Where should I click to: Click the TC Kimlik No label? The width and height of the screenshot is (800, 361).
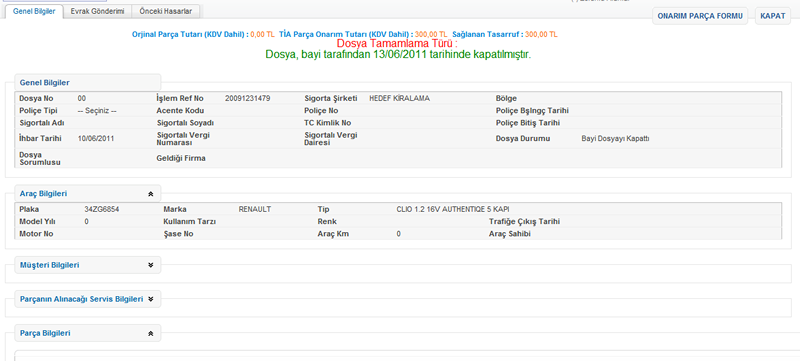coord(328,123)
